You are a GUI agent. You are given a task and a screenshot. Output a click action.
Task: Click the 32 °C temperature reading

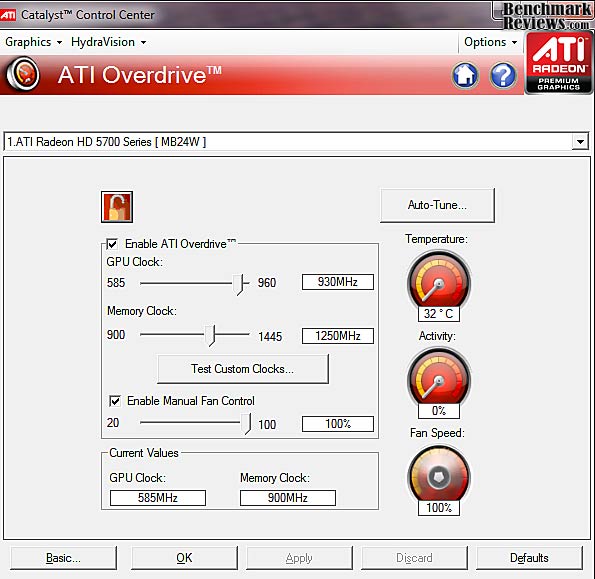point(439,314)
